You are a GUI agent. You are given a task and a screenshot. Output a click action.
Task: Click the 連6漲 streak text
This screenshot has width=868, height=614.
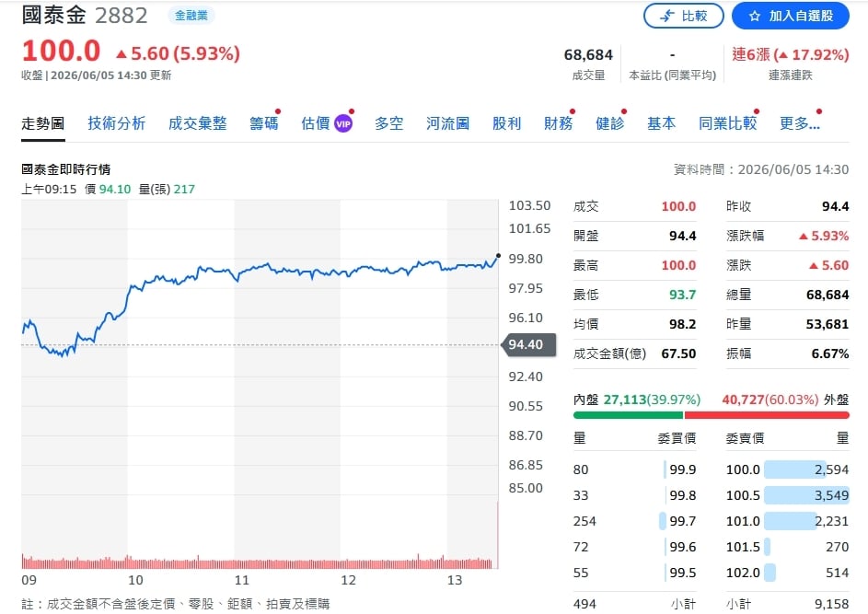click(790, 54)
